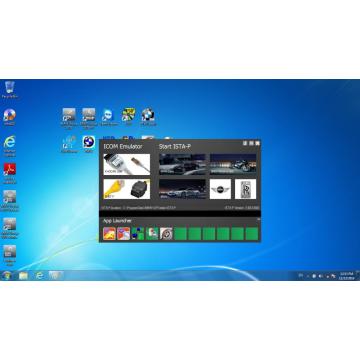Image resolution: width=360 pixels, height=360 pixels.
Task: Click the last empty green App Launcher slot
Action: (x=252, y=234)
